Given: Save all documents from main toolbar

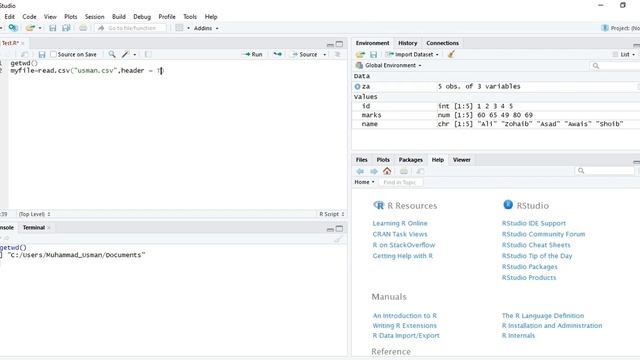Looking at the screenshot, I should [66, 28].
